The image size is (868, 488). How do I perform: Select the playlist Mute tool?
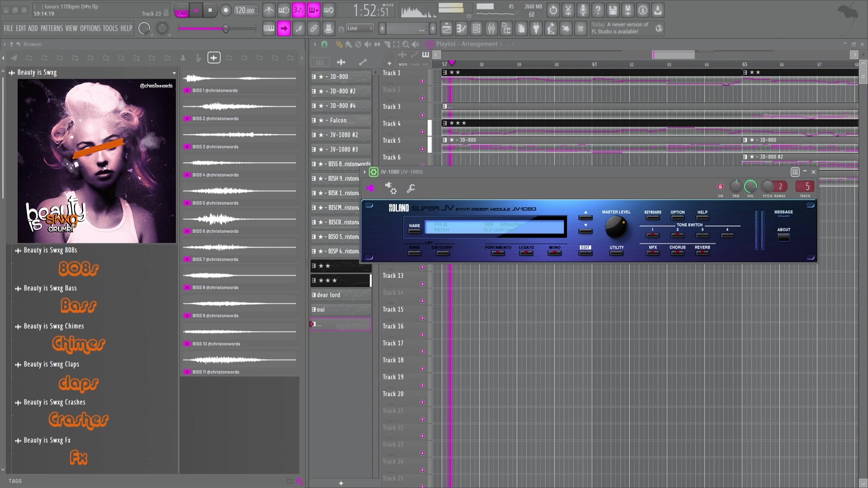[368, 44]
